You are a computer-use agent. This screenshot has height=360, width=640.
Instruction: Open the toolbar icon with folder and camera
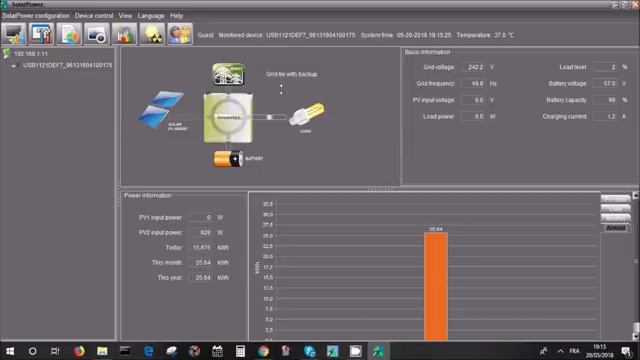(x=97, y=34)
